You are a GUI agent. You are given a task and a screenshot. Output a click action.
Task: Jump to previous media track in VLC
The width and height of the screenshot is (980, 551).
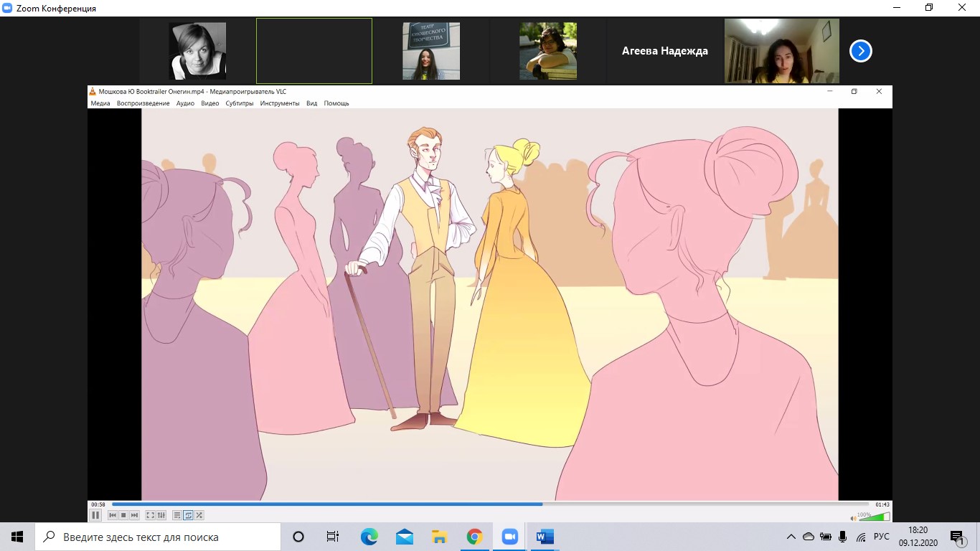[113, 515]
